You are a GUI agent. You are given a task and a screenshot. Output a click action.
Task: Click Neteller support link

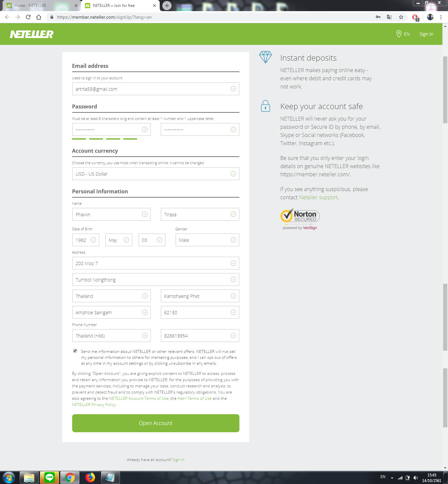[x=318, y=197]
